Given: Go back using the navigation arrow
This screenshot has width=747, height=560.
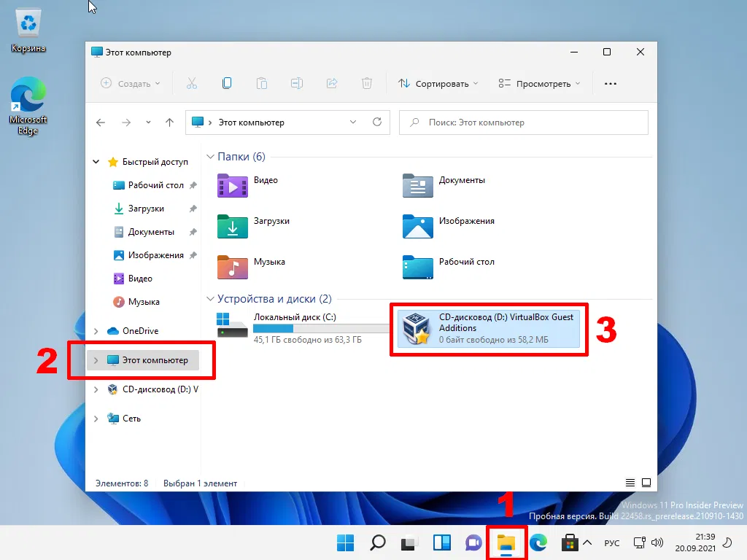Looking at the screenshot, I should click(x=101, y=122).
